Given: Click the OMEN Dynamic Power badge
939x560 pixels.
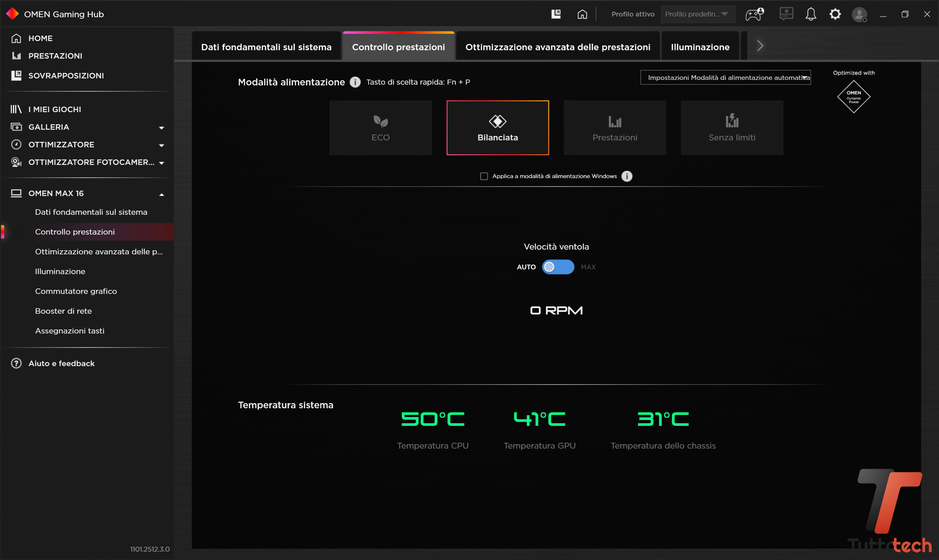Looking at the screenshot, I should click(853, 97).
